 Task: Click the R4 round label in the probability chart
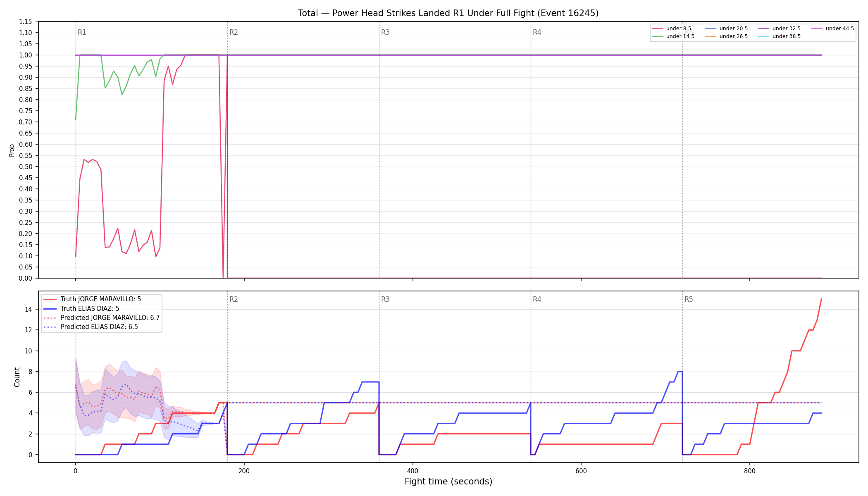[x=537, y=32]
